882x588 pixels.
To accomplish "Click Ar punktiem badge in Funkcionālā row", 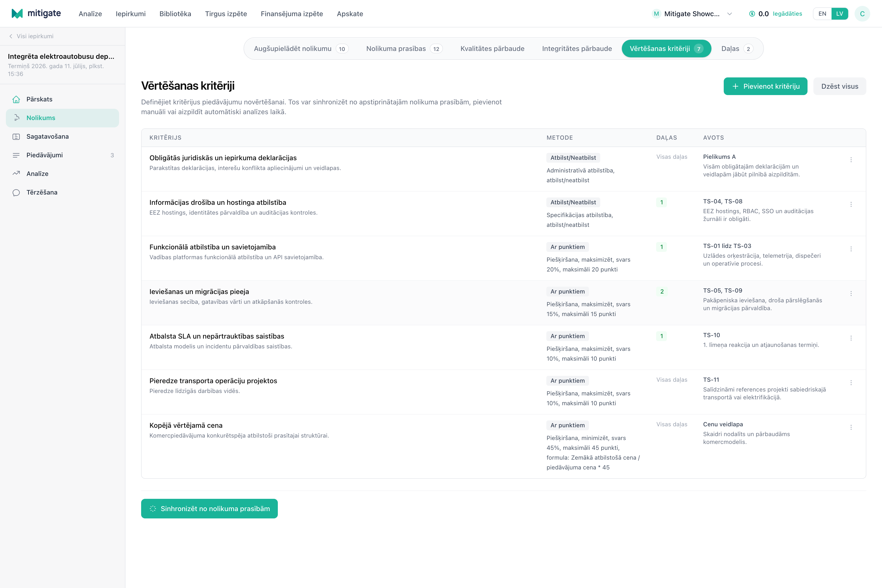I will 567,247.
